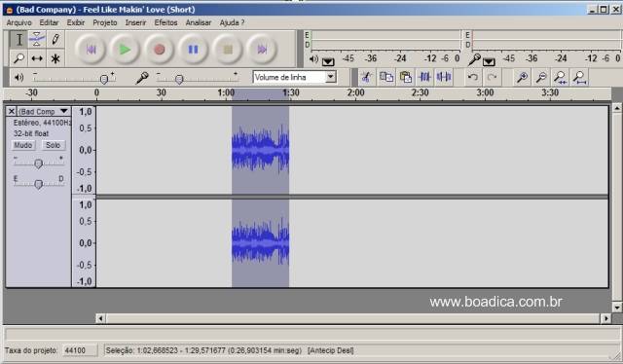This screenshot has height=364, width=623.
Task: Click the horizontal scrollbar left arrow
Action: click(x=100, y=318)
